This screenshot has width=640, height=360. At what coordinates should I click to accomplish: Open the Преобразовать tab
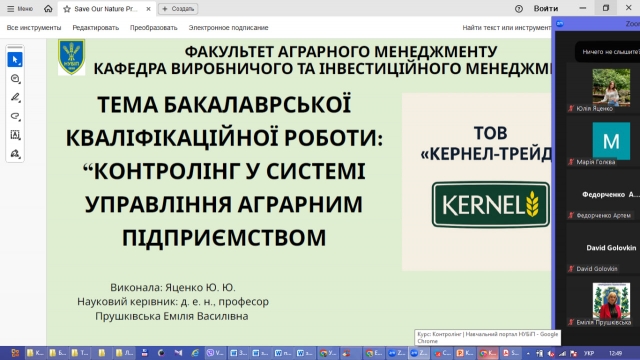153,28
